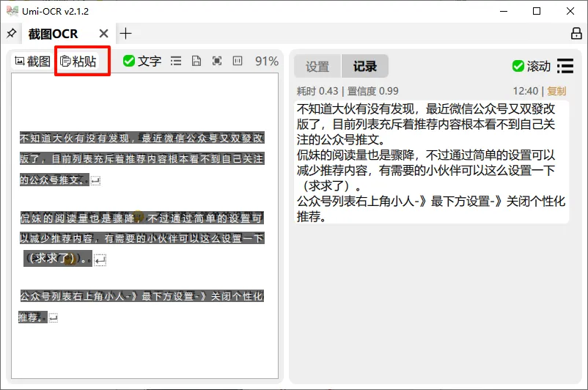This screenshot has width=588, height=390.
Task: Click the lock icon at top right
Action: coord(576,34)
